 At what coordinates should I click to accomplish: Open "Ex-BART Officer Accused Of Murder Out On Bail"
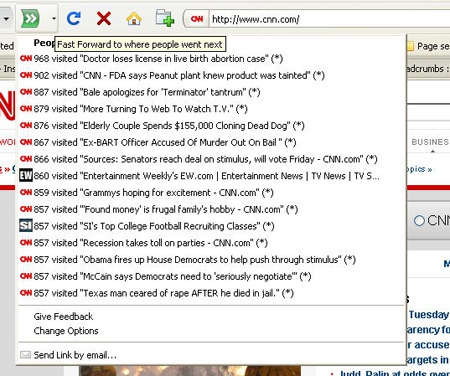(212, 142)
